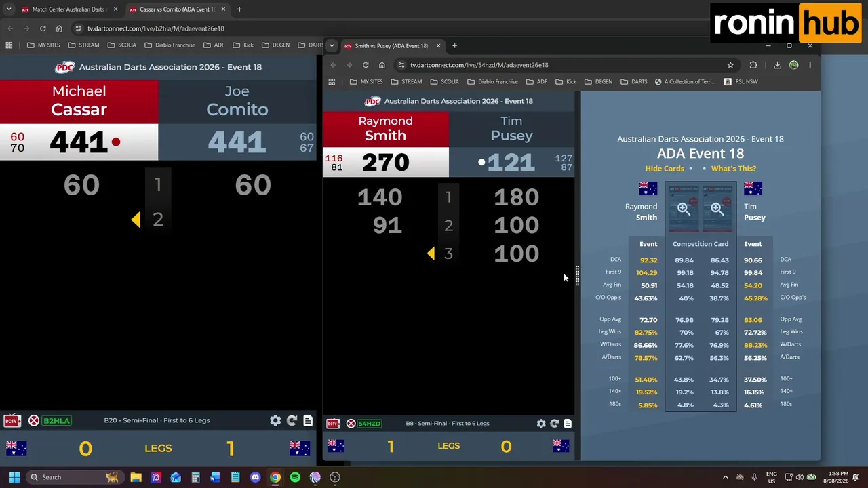Refresh the Smith vs Pusey scoreboard
The image size is (868, 488).
(555, 424)
